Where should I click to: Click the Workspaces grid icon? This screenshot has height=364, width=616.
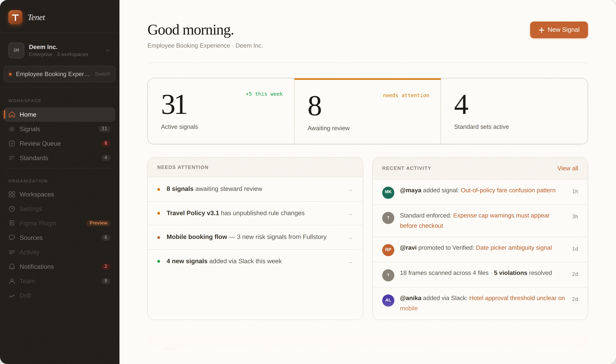[x=12, y=194]
